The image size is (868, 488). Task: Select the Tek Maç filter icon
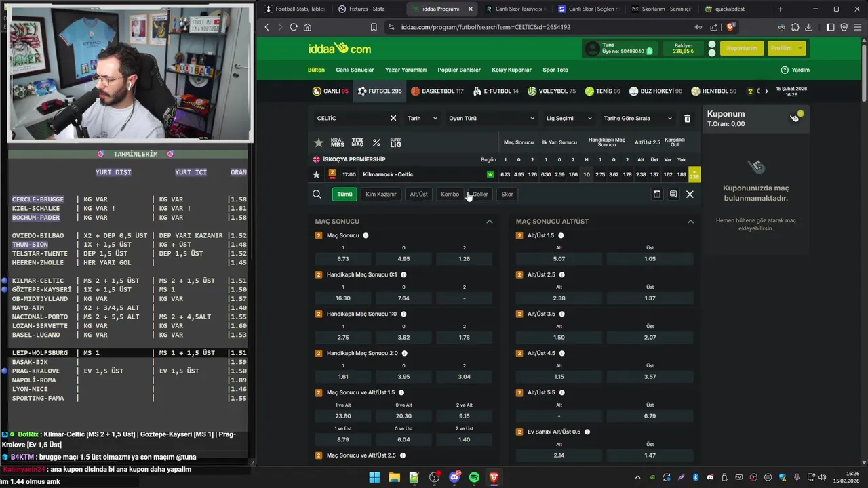(x=357, y=142)
